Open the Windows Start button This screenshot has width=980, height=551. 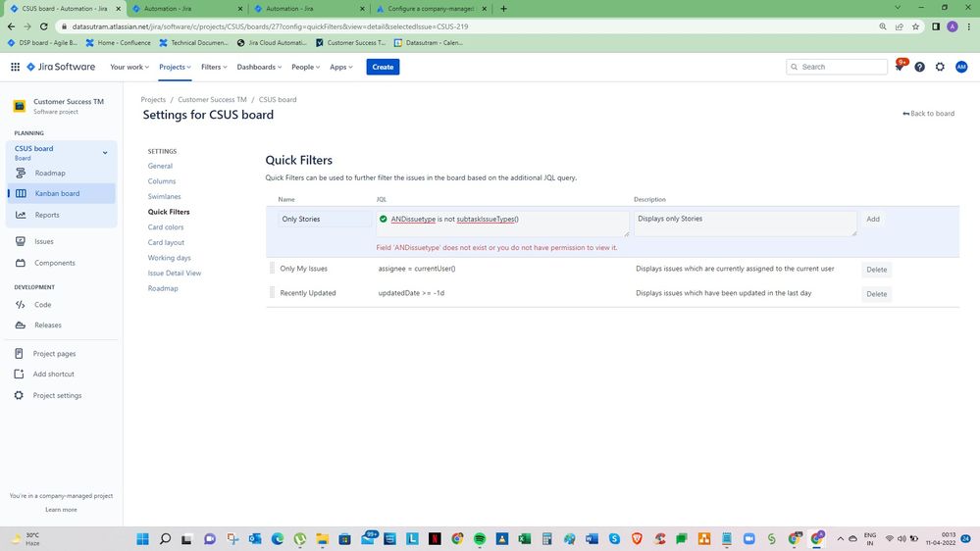tap(143, 538)
